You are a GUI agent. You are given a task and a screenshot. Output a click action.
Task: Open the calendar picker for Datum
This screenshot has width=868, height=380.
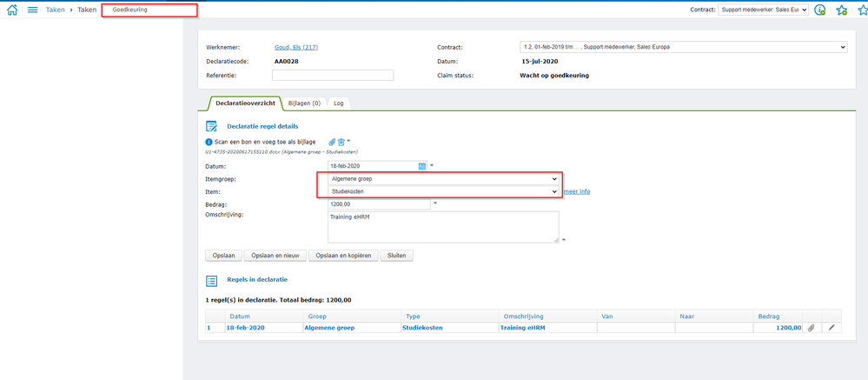click(421, 165)
